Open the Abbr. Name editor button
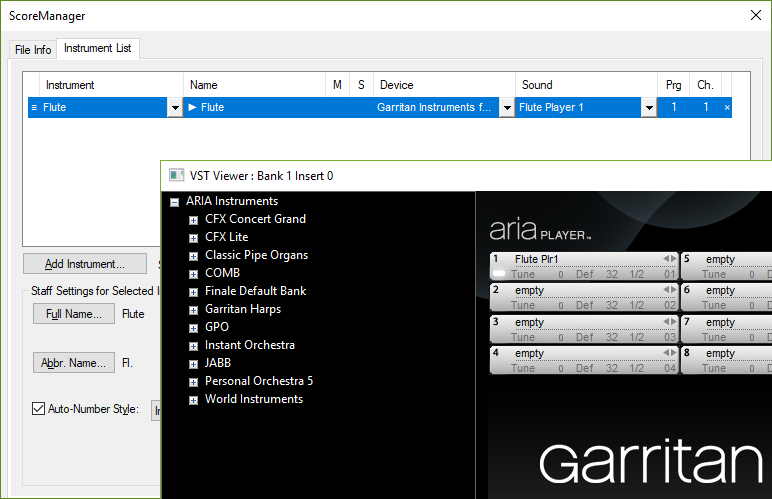 [74, 363]
